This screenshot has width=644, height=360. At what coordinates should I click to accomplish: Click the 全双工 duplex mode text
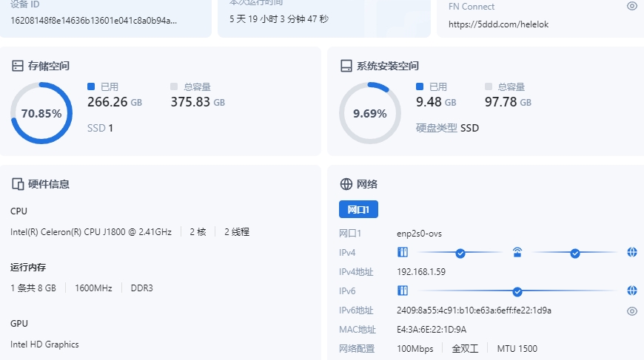465,349
